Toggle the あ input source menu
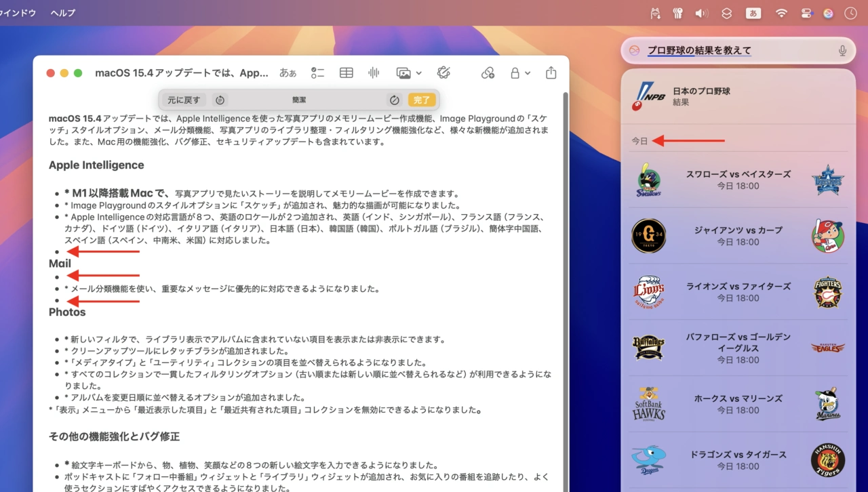Image resolution: width=868 pixels, height=492 pixels. (x=753, y=13)
